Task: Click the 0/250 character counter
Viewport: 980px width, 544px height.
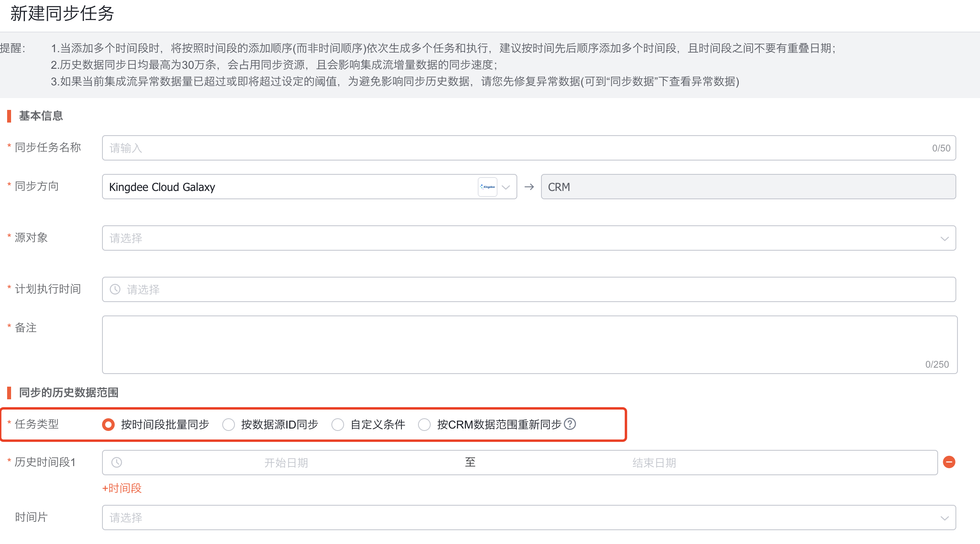Action: 937,365
